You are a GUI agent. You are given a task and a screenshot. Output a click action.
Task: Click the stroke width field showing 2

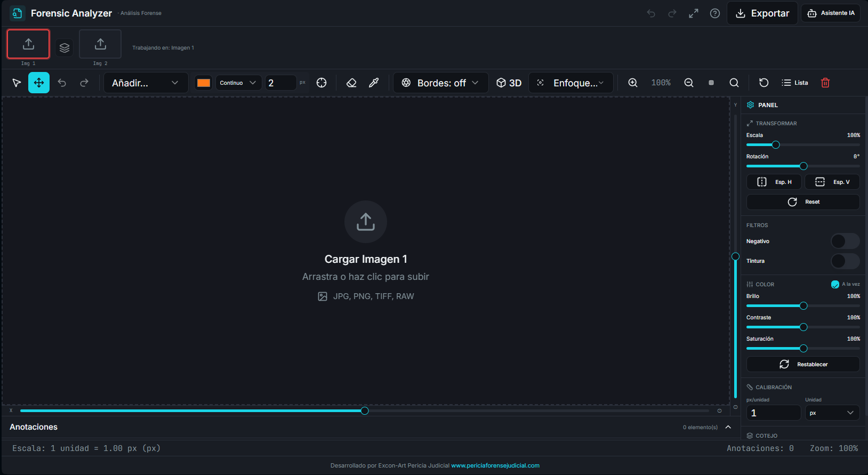click(281, 83)
